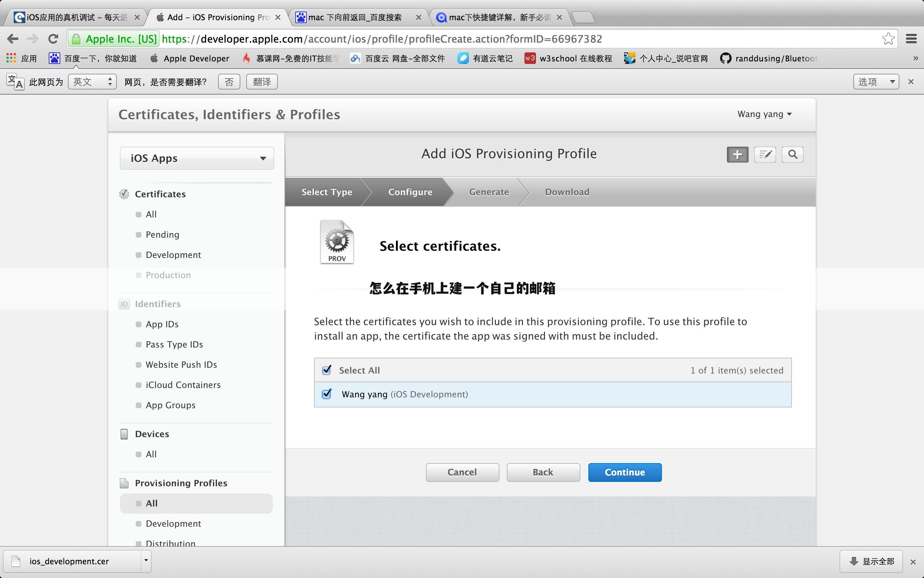
Task: Open the 百度云 网盘 bookmark
Action: [397, 59]
